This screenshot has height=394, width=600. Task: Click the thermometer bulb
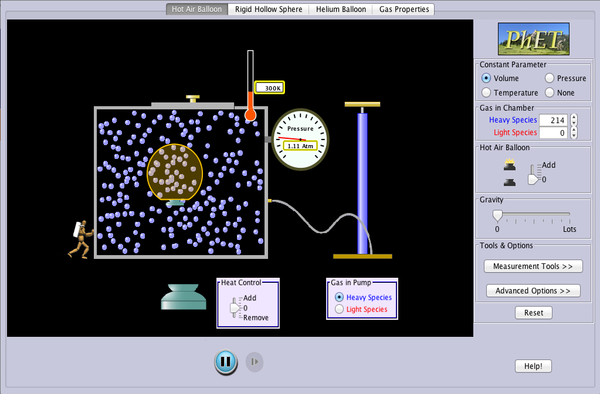coord(250,115)
